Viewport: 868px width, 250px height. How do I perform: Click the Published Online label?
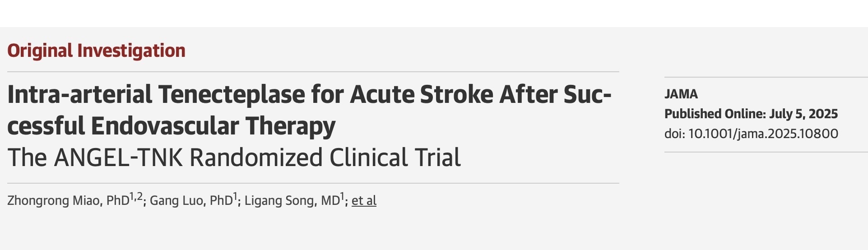pyautogui.click(x=715, y=114)
